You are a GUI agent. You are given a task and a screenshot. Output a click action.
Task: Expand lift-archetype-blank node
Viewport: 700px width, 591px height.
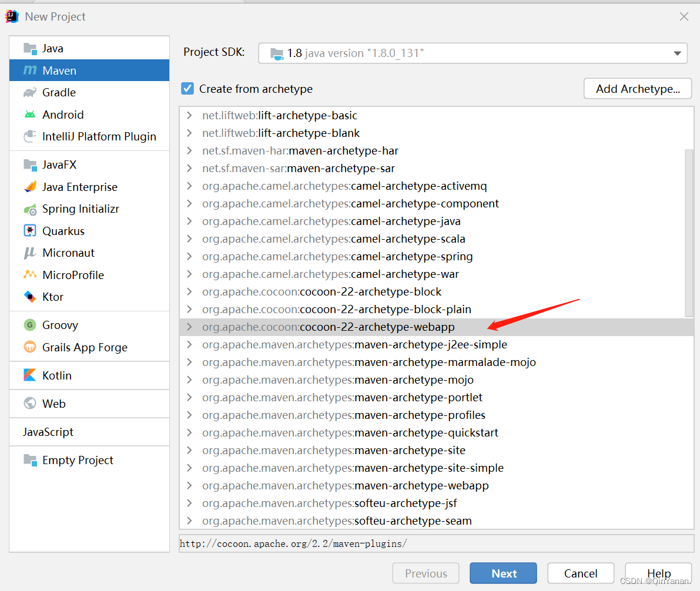190,133
